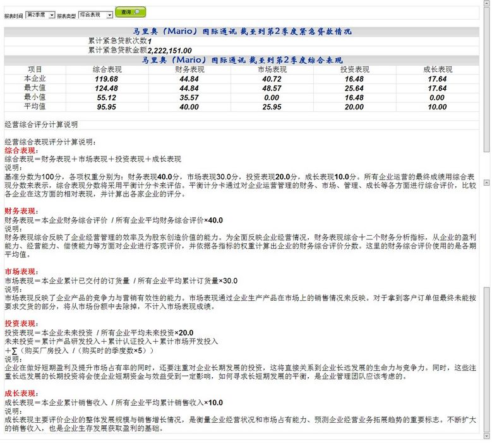Viewport: 492px width, 448px height.
Task: Click the 财务表现 formula ending ×40.0
Action: pos(114,221)
